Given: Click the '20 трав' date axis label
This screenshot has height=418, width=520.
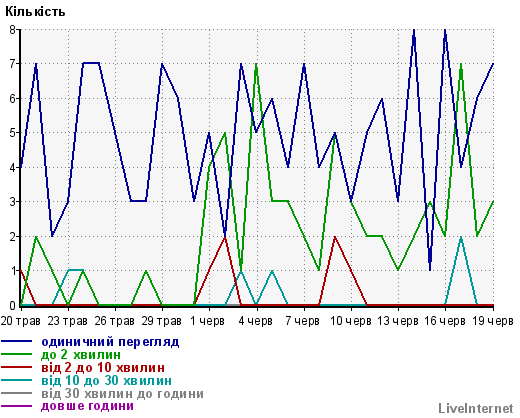Looking at the screenshot, I should (x=21, y=321).
